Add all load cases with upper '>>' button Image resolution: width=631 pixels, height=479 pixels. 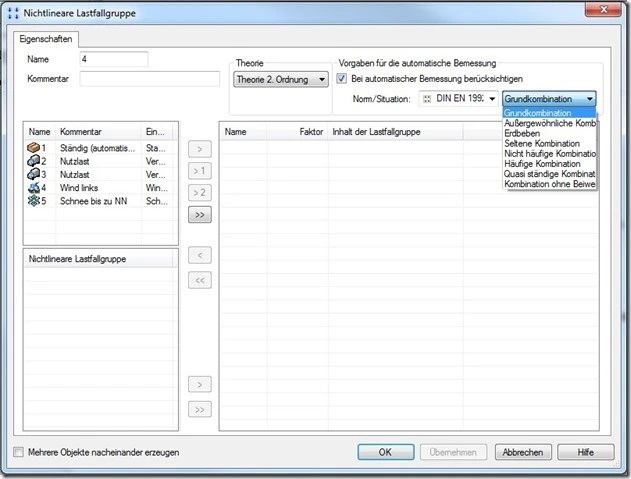tap(200, 215)
